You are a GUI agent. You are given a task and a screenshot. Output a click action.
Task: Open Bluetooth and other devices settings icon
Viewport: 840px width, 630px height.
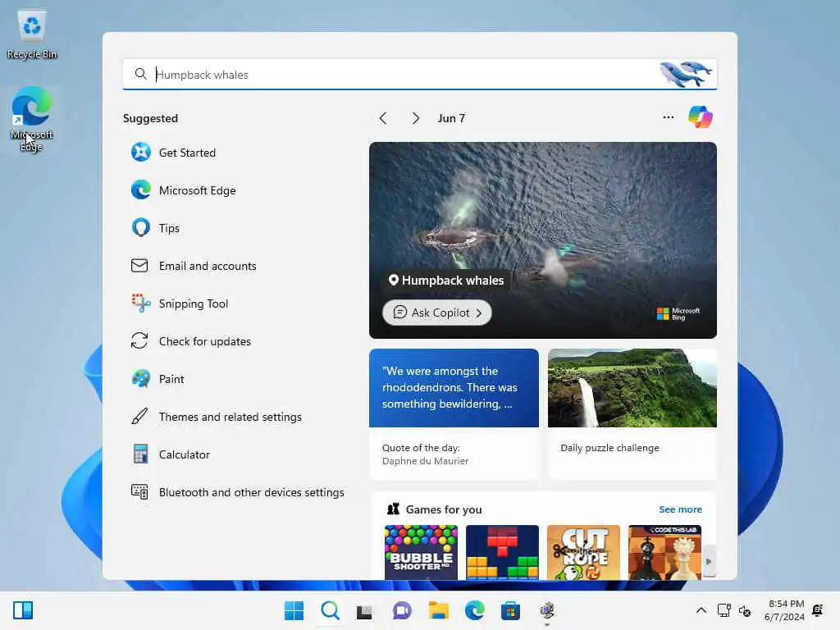click(139, 492)
